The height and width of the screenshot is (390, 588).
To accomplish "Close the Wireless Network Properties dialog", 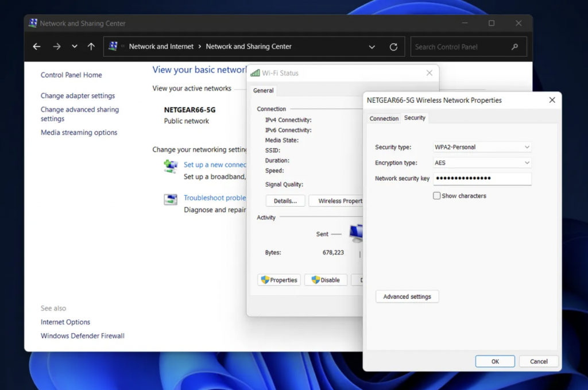I will click(x=552, y=100).
